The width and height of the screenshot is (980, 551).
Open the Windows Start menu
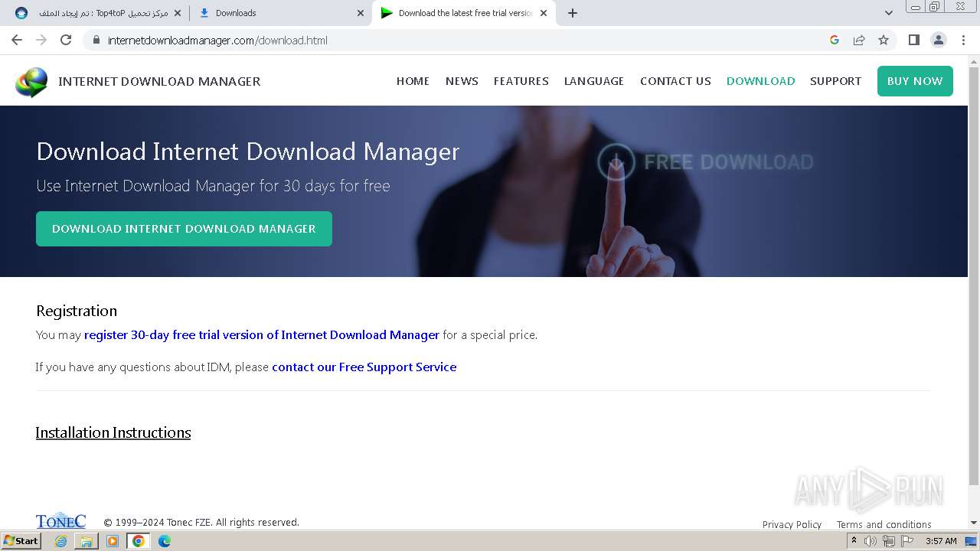21,540
